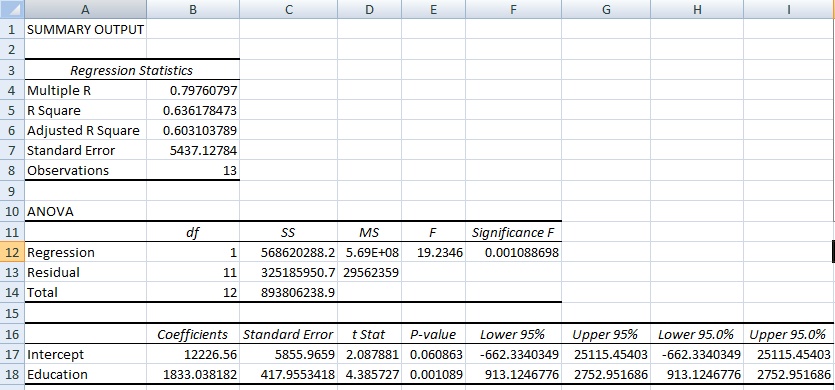Select column A header
This screenshot has height=390, width=835.
85,9
